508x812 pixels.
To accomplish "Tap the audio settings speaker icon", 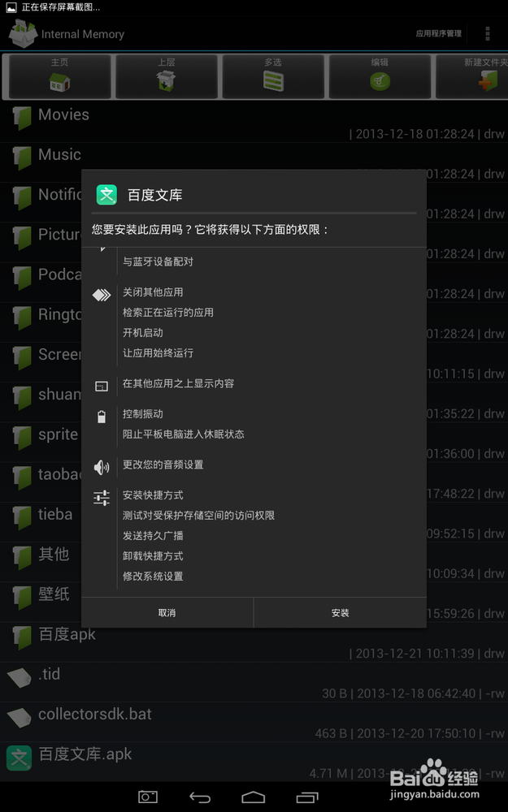I will 102,468.
